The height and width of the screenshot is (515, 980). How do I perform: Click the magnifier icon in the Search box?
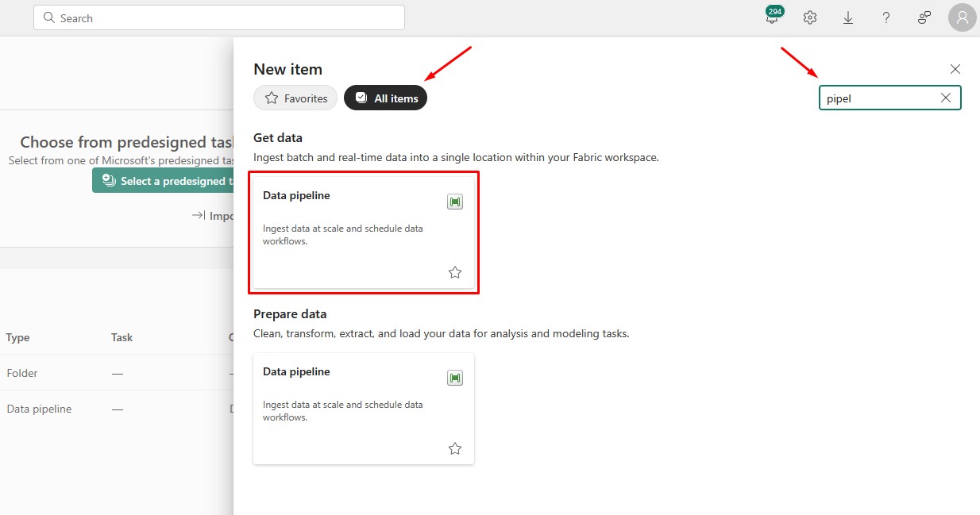click(49, 17)
